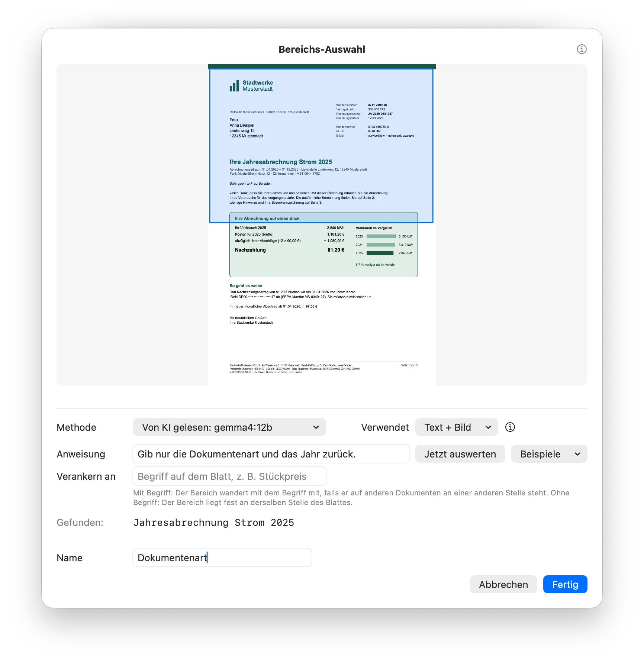Viewport: 644px width, 663px height.
Task: Cancel the dialog with Abbrechen
Action: click(503, 584)
